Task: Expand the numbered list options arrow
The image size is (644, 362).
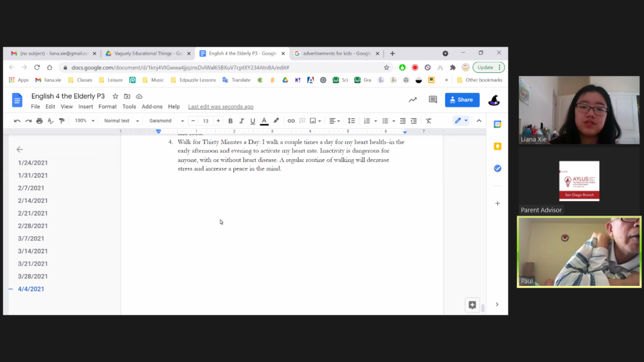Action: (375, 121)
